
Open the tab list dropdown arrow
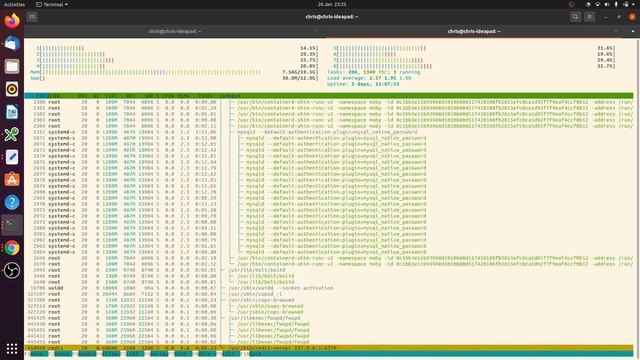pyautogui.click(x=633, y=31)
